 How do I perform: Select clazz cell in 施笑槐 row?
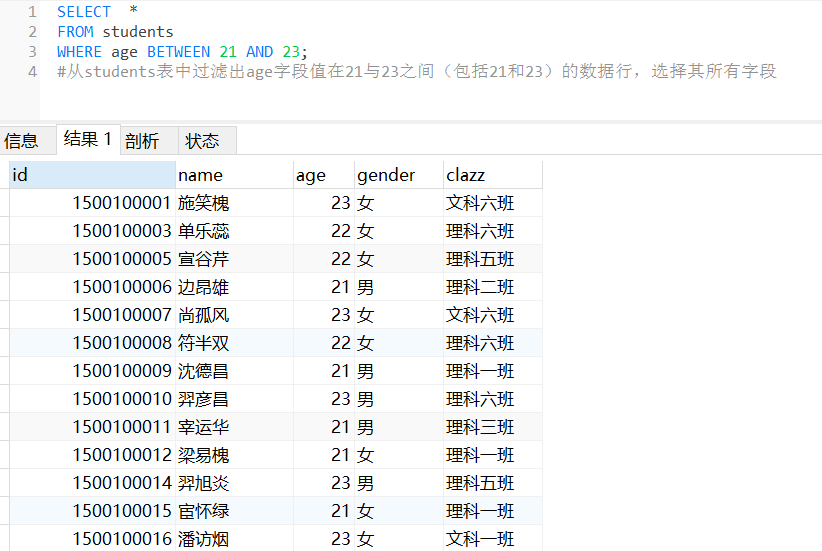point(493,203)
